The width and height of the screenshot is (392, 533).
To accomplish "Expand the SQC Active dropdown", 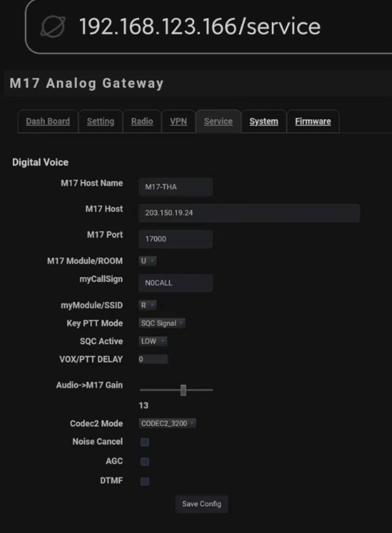I will pos(153,341).
